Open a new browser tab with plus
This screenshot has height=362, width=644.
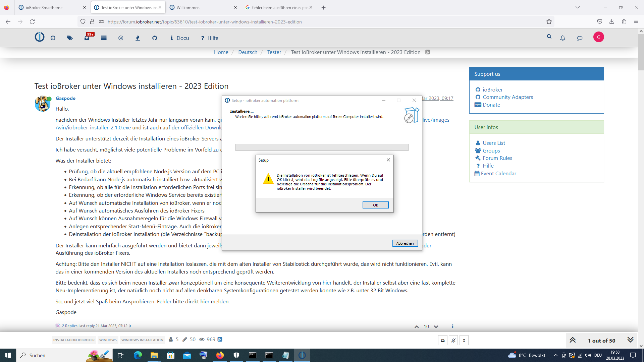coord(323,7)
